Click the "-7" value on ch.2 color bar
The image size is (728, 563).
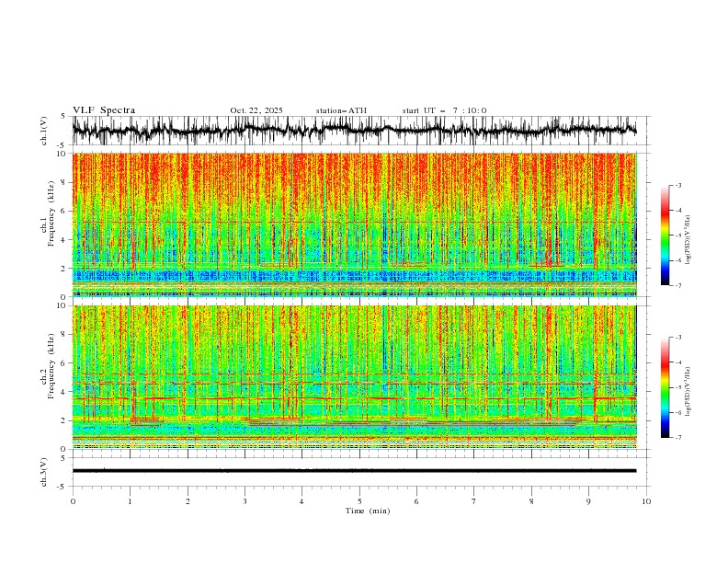coord(678,437)
